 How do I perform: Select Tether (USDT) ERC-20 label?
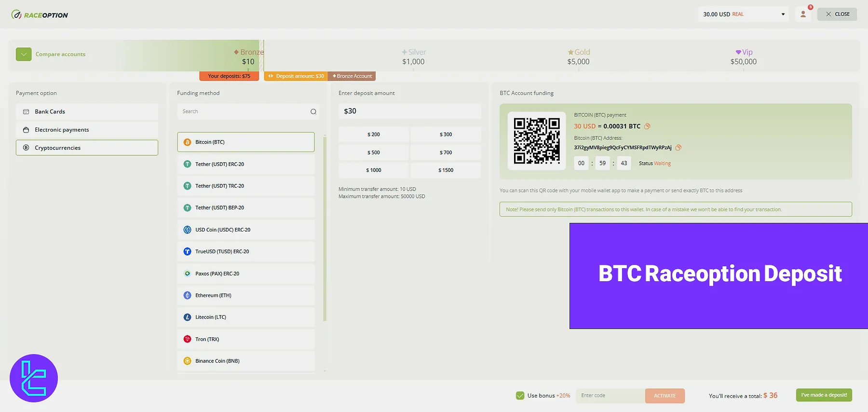(219, 164)
